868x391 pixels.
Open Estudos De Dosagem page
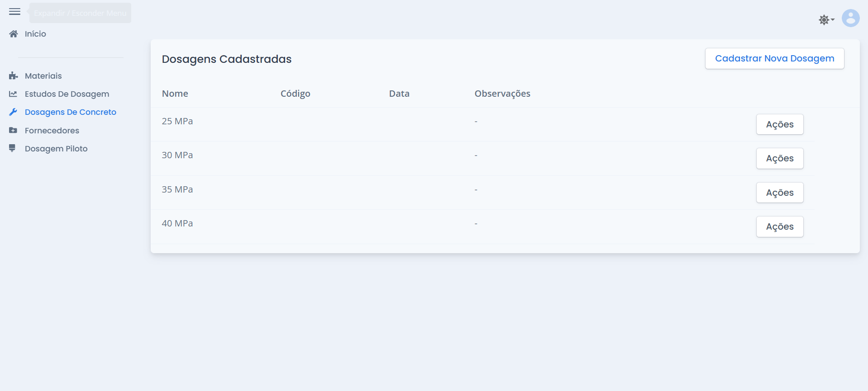click(x=67, y=94)
